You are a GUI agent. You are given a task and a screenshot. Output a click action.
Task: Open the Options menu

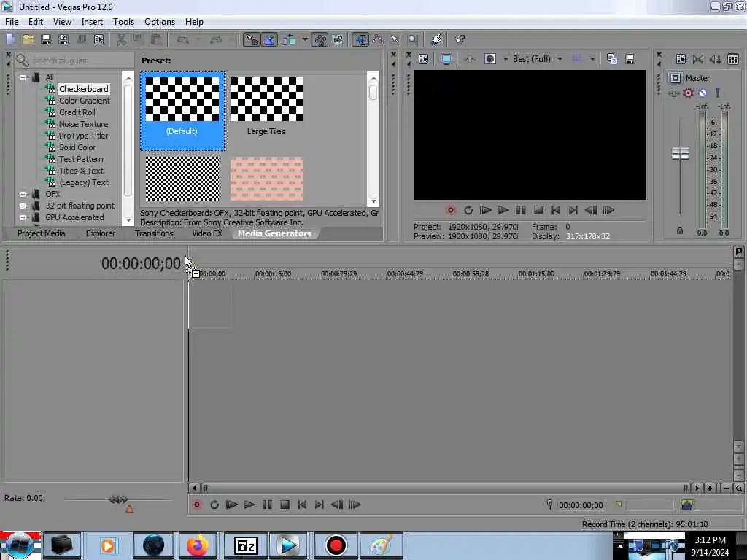(160, 22)
